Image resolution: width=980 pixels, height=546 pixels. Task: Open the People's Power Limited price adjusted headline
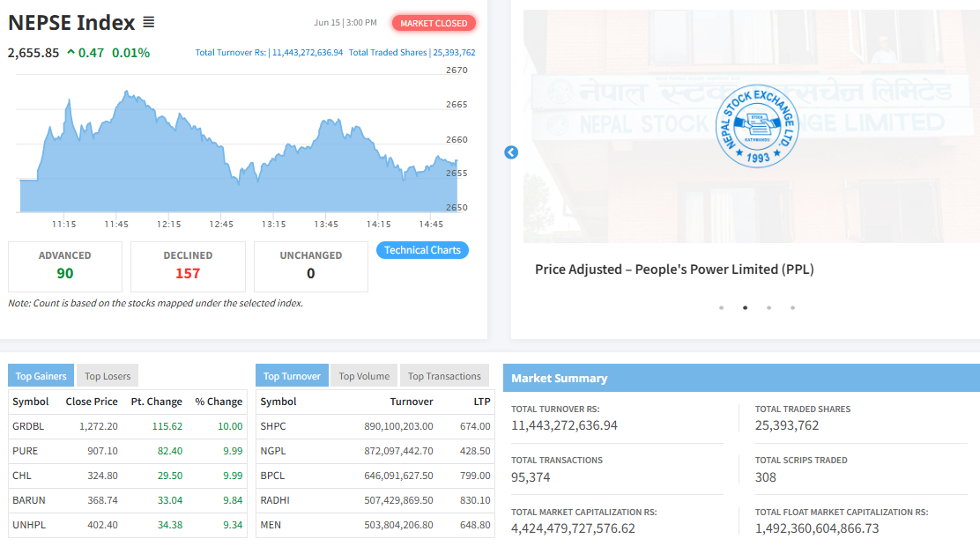(674, 269)
